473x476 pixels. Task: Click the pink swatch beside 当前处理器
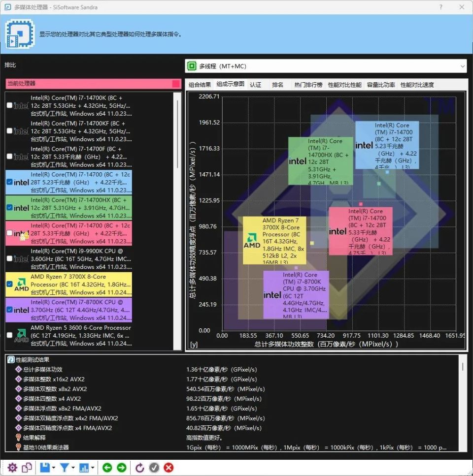pos(176,84)
